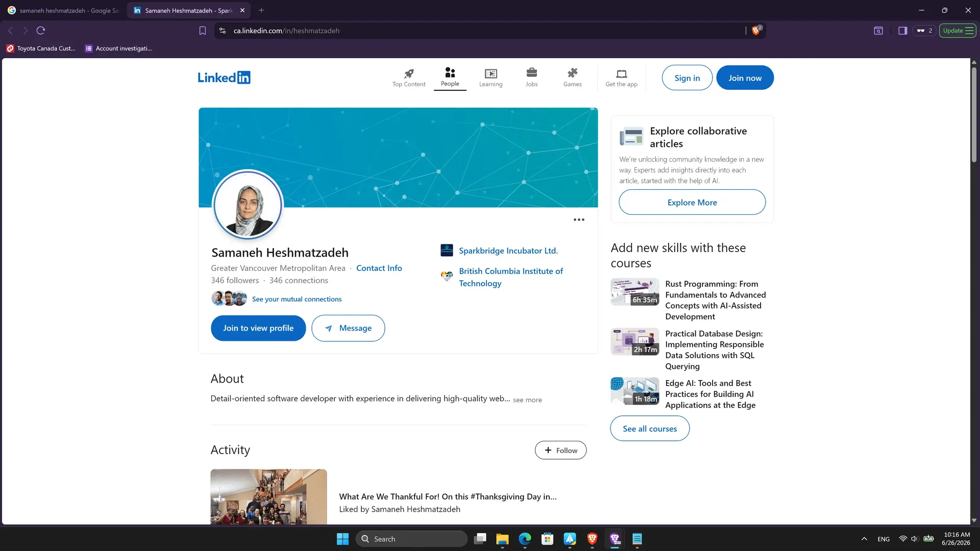This screenshot has height=551, width=980.
Task: Open Task View on taskbar
Action: click(480, 539)
